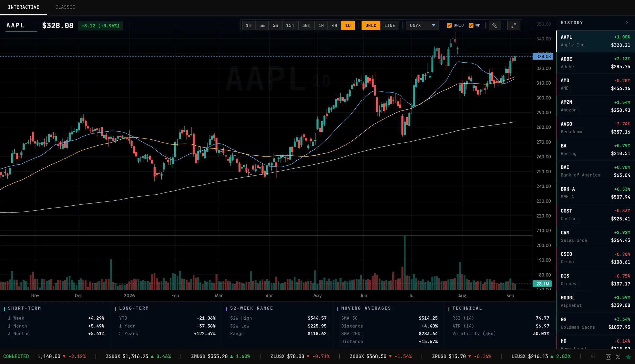The width and height of the screenshot is (635, 364).
Task: Expand chart to fullscreen with arrows icon
Action: pos(514,25)
